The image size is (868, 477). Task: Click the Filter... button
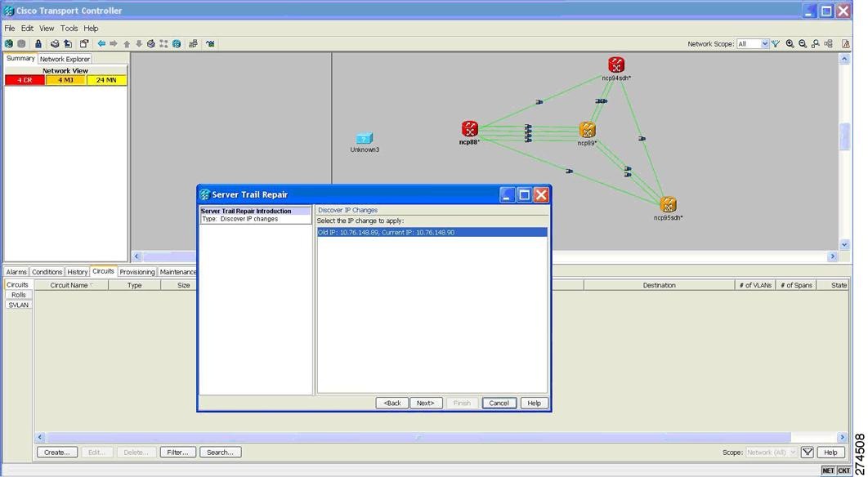pos(178,452)
